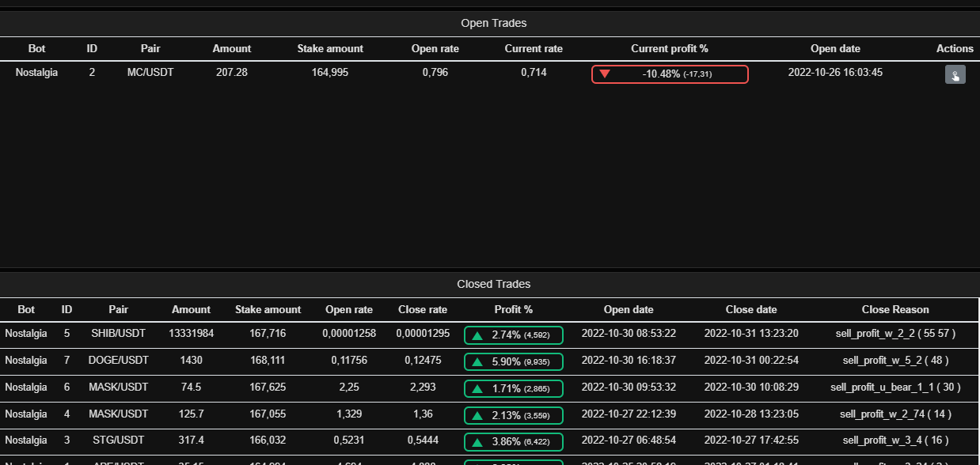Click the Open Trades panel title
The image size is (980, 465).
(494, 23)
